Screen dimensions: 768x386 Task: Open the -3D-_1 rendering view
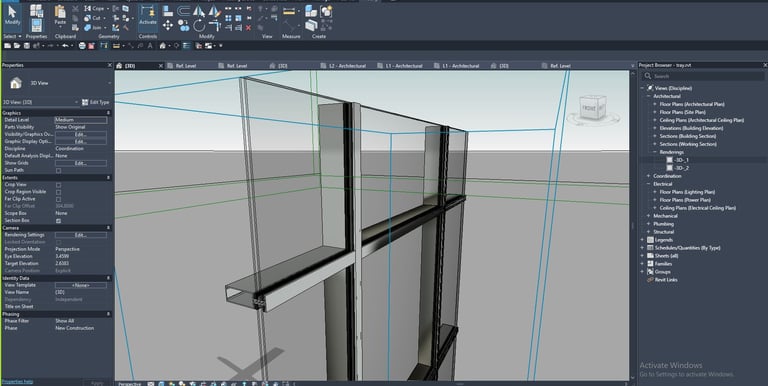682,160
